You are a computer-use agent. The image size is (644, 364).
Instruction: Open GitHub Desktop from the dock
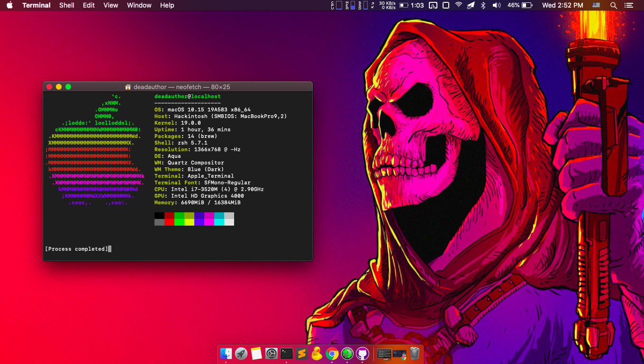tap(363, 354)
